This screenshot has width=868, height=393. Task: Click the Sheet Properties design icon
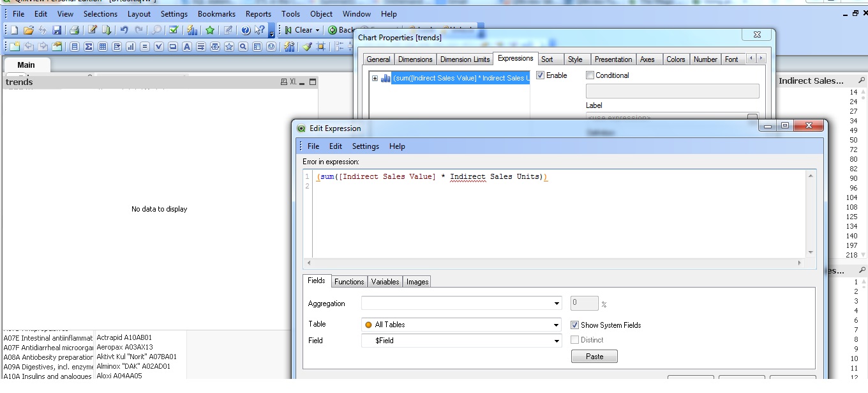[x=57, y=47]
